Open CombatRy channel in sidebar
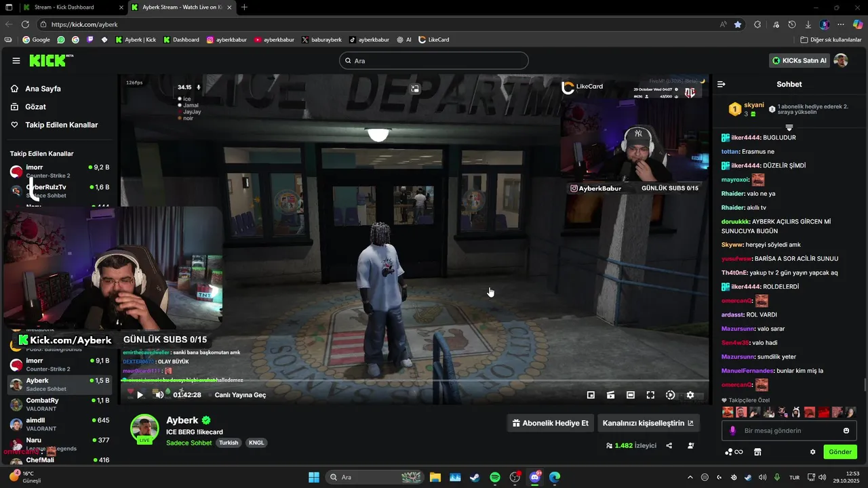 click(59, 405)
